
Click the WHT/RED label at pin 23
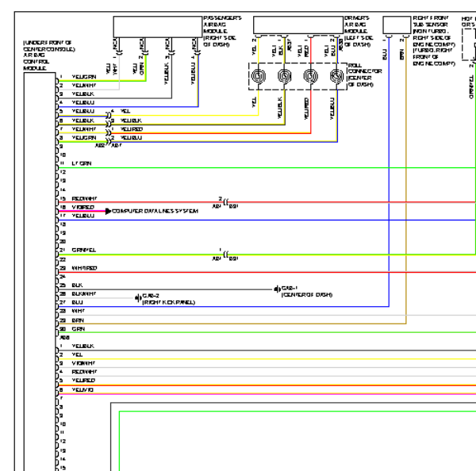click(84, 268)
